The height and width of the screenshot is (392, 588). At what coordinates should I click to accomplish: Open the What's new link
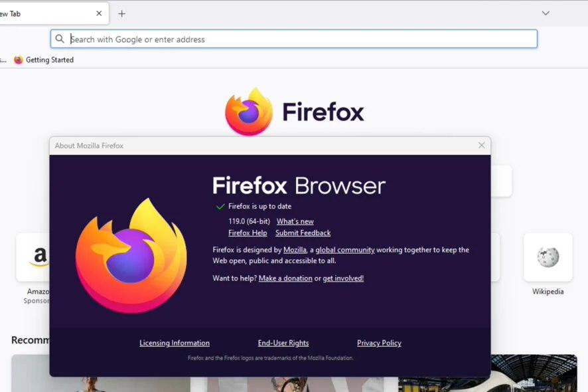point(295,221)
